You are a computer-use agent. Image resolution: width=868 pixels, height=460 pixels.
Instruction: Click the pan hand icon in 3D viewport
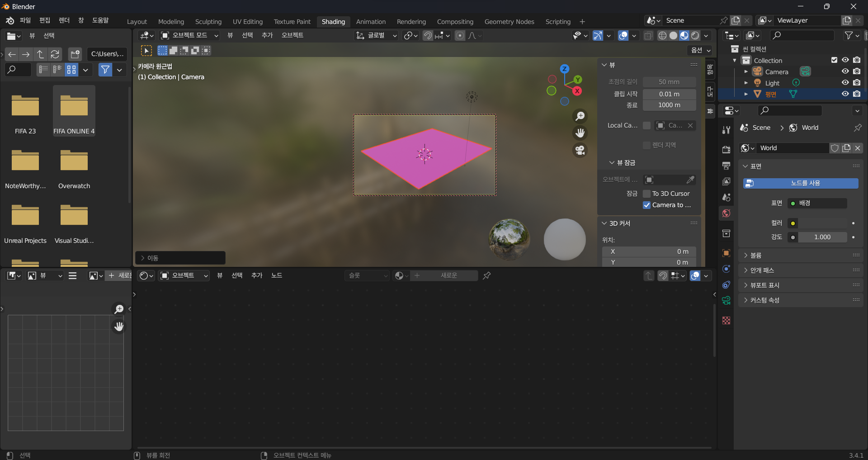580,133
